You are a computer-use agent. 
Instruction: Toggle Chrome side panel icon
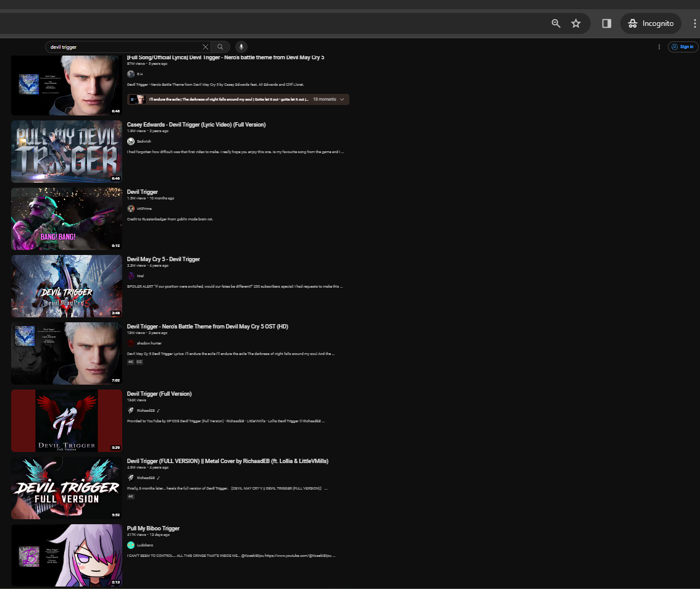pyautogui.click(x=606, y=23)
